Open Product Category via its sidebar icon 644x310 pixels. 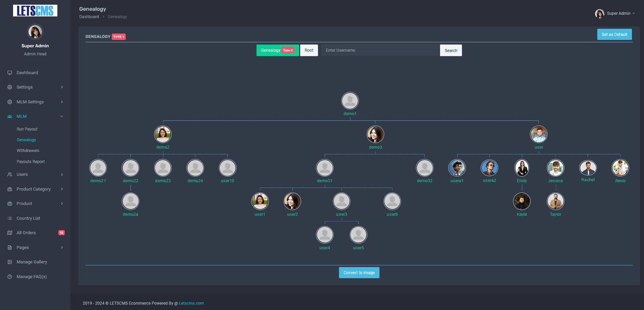tap(9, 189)
